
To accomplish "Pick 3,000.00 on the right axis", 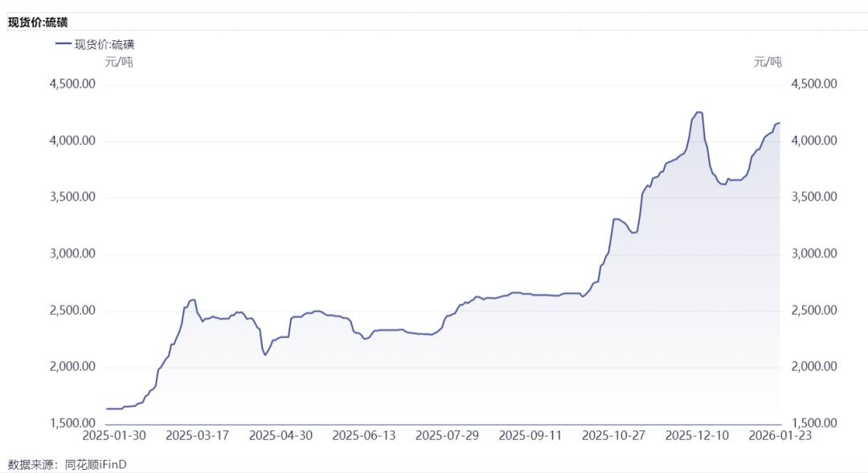I will click(x=813, y=254).
